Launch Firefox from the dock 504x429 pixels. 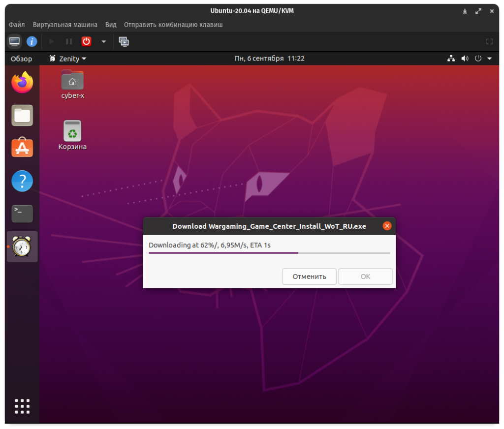[x=22, y=83]
